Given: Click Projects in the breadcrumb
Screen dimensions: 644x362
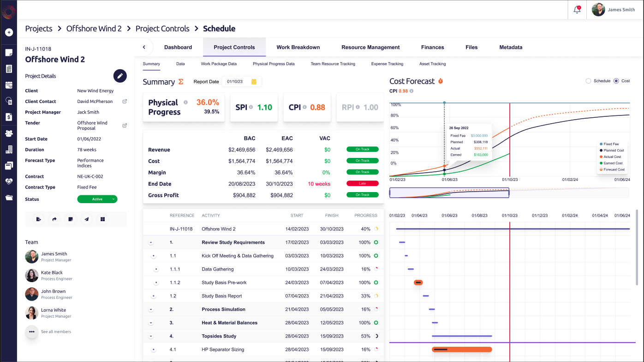Looking at the screenshot, I should 39,29.
